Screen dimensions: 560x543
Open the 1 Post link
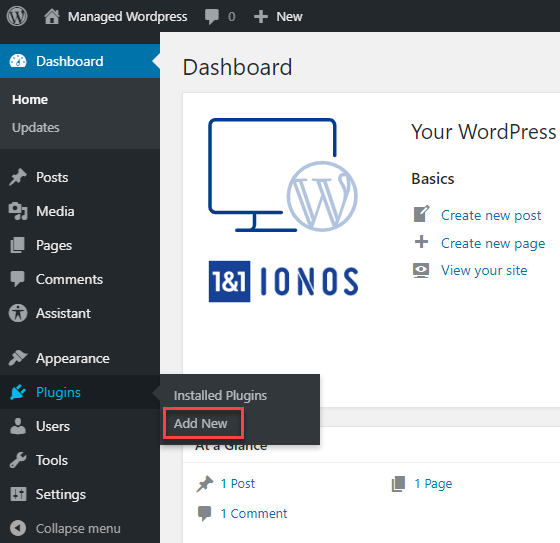point(238,484)
